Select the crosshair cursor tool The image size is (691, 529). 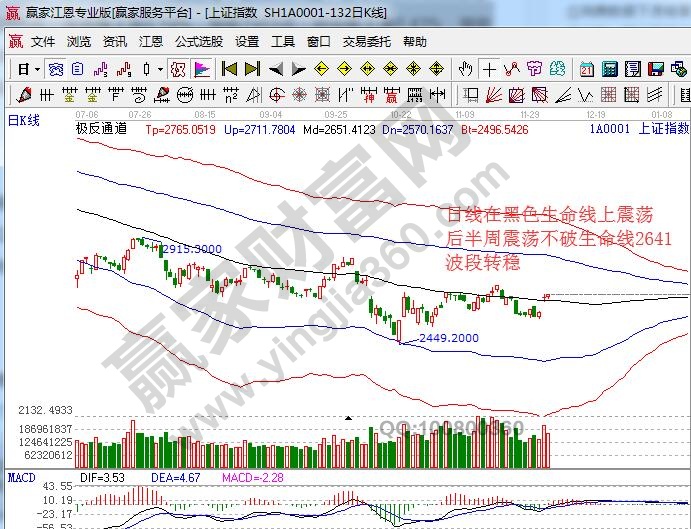(489, 69)
